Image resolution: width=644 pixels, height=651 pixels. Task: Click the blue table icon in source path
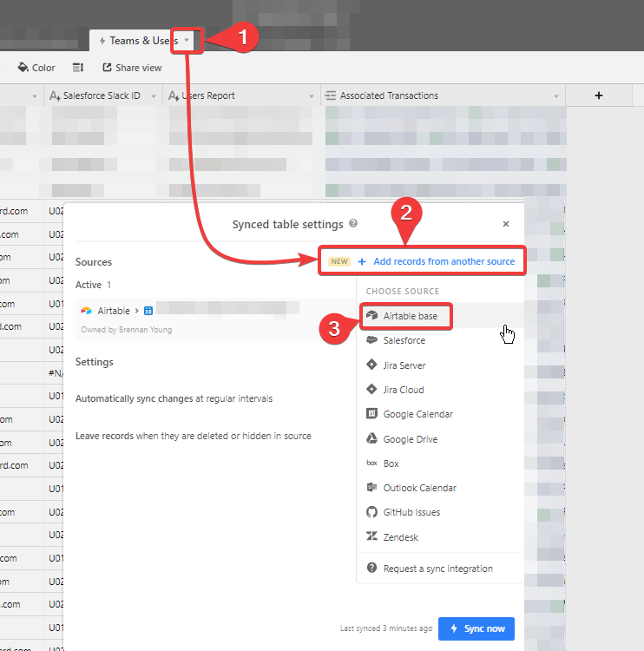pyautogui.click(x=148, y=311)
